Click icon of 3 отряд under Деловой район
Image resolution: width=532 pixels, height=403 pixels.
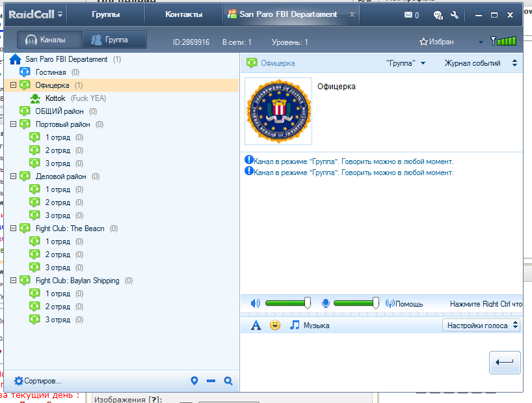[x=34, y=215]
